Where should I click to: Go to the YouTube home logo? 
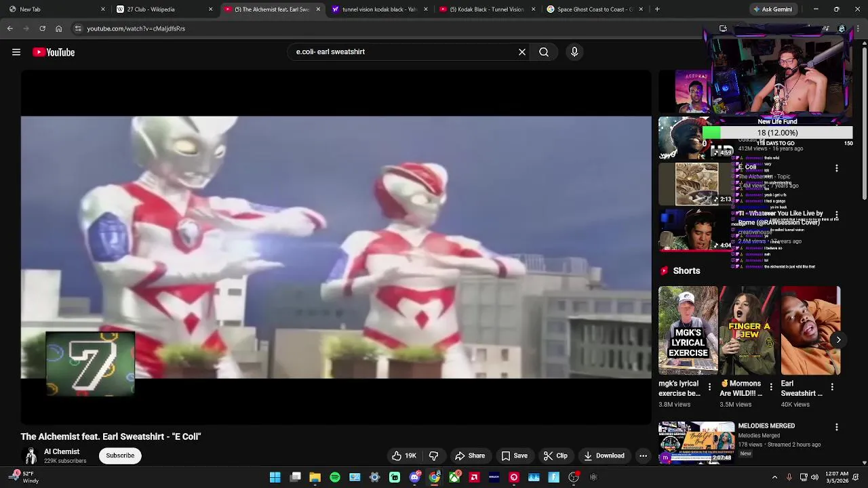(54, 52)
